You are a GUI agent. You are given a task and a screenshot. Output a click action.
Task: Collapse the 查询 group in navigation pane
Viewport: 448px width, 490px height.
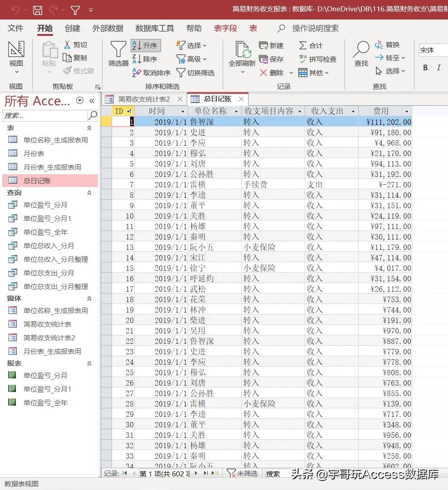click(89, 193)
